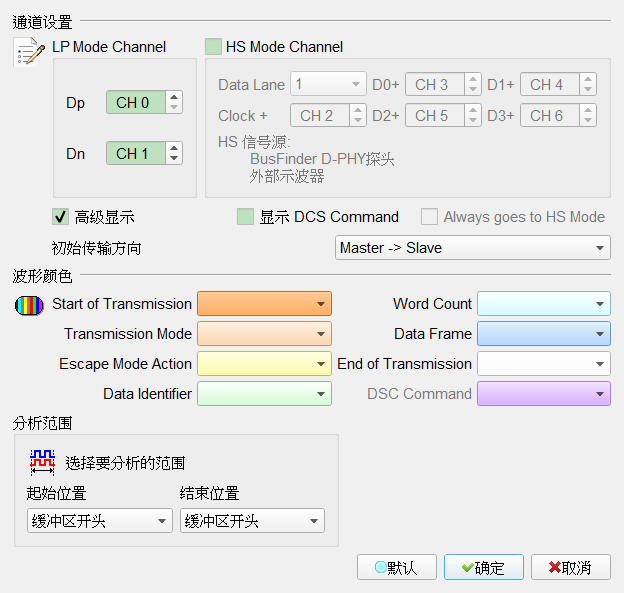Click the 取消 button

[571, 567]
